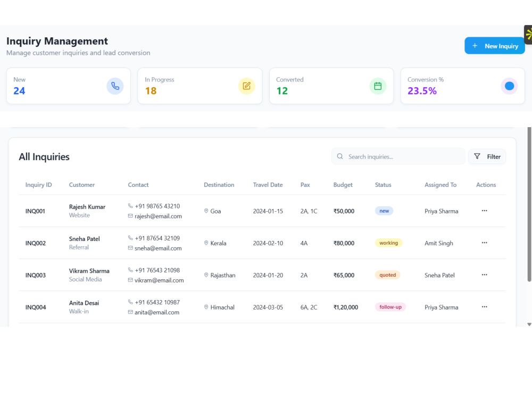Click the yellow star icon at top right
The height and width of the screenshot is (399, 532).
[x=528, y=34]
